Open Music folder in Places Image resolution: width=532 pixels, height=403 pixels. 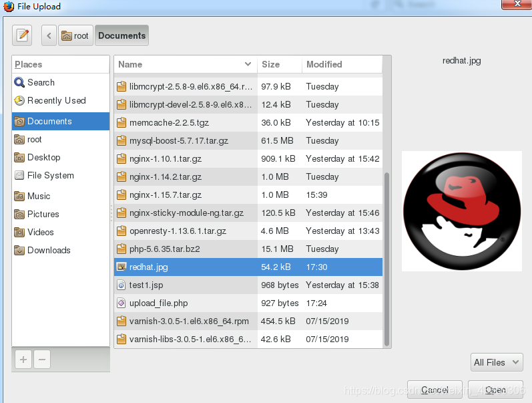tap(61, 196)
